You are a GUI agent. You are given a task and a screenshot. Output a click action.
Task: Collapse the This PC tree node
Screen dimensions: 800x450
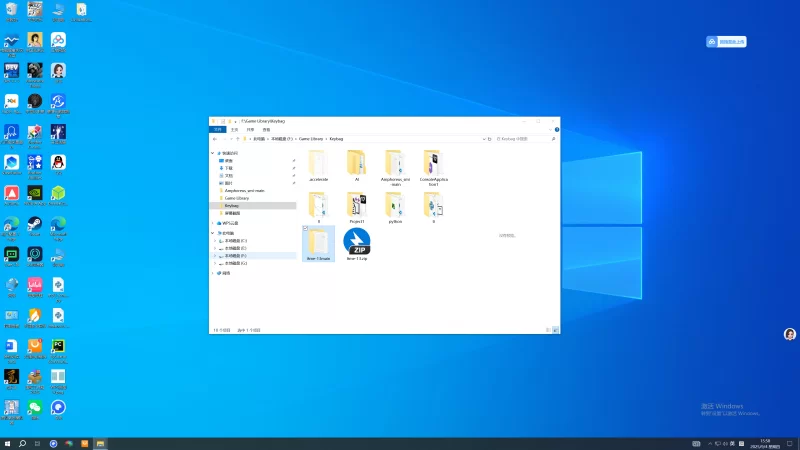[213, 233]
